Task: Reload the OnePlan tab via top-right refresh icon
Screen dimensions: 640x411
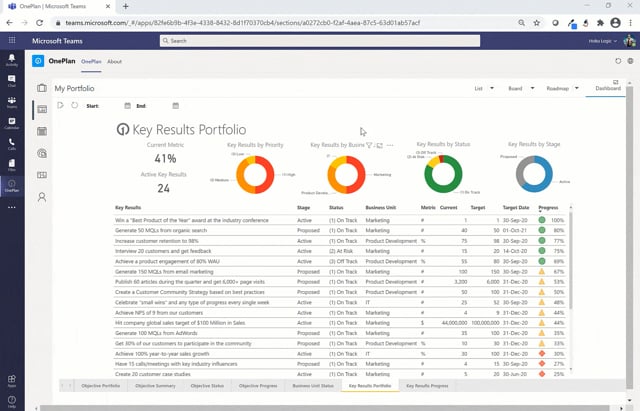Action: (618, 61)
